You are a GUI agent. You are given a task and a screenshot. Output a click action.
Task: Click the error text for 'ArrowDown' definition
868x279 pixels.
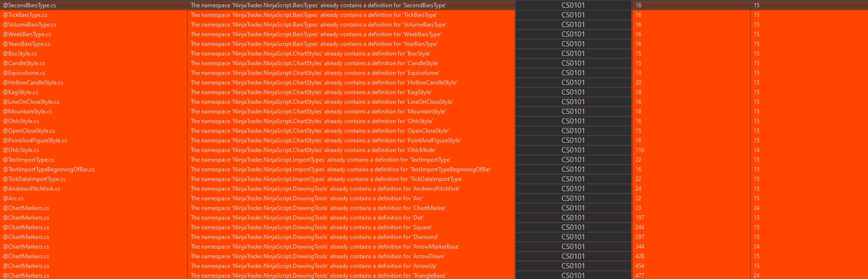coord(317,256)
